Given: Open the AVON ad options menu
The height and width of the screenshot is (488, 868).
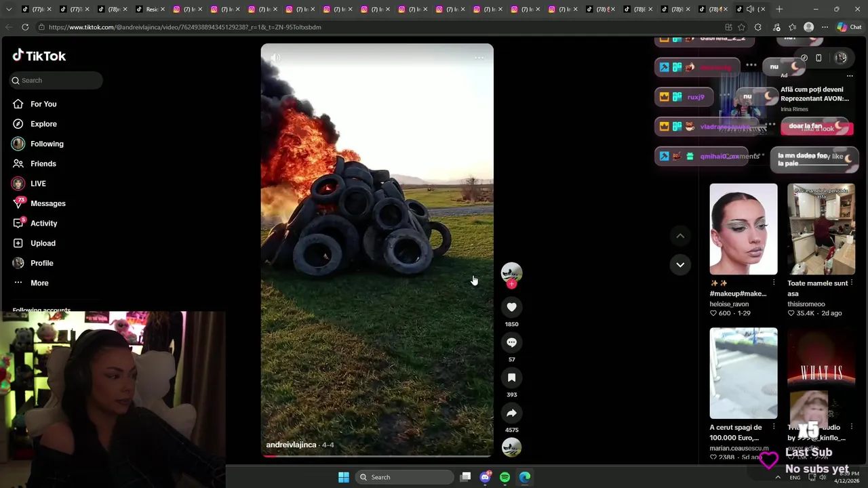Looking at the screenshot, I should pyautogui.click(x=850, y=76).
